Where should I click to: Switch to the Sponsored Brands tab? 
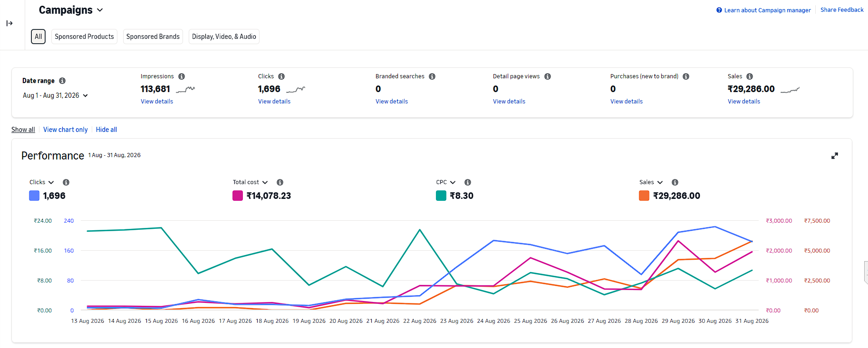(x=153, y=37)
